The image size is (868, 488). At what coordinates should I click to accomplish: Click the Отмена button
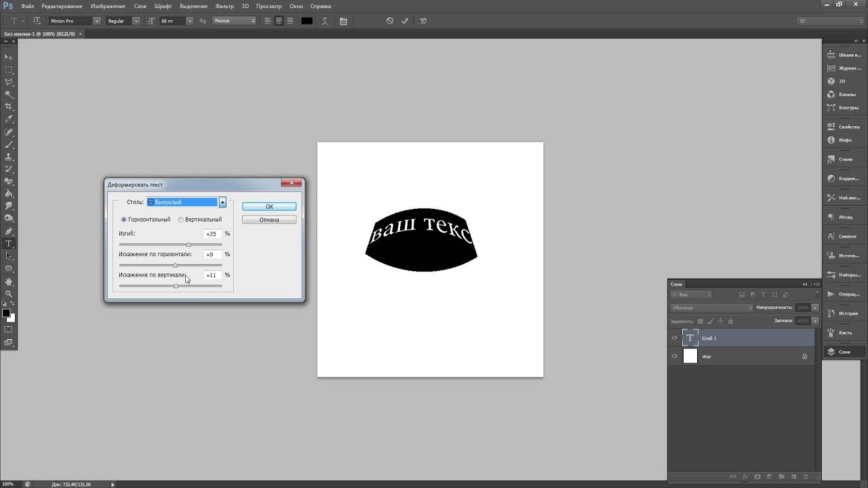click(x=269, y=220)
